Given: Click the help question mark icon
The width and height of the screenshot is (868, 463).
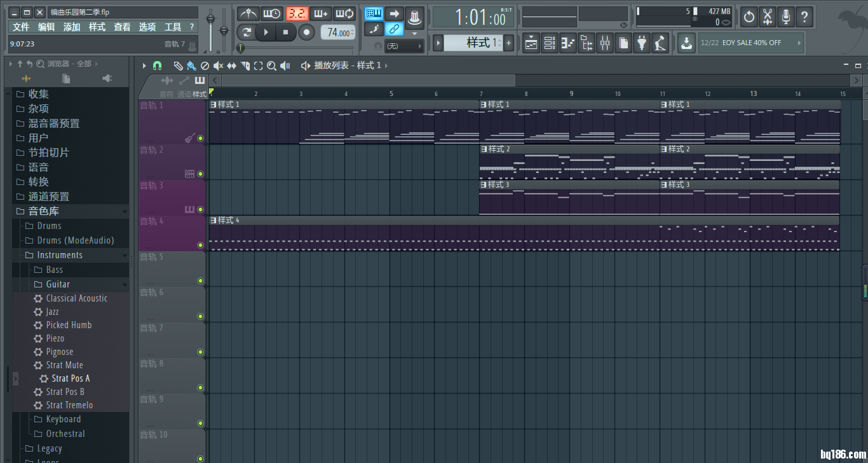Looking at the screenshot, I should pos(804,17).
